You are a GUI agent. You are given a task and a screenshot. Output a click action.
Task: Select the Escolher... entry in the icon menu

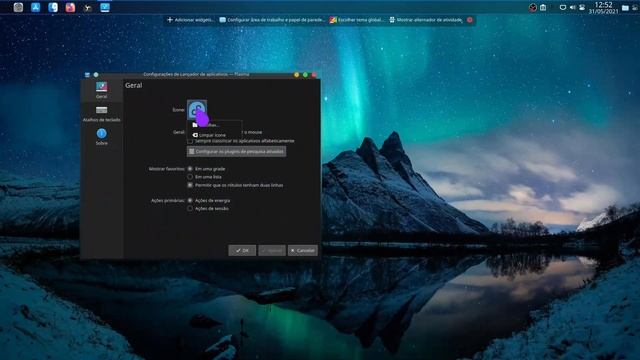[214, 125]
